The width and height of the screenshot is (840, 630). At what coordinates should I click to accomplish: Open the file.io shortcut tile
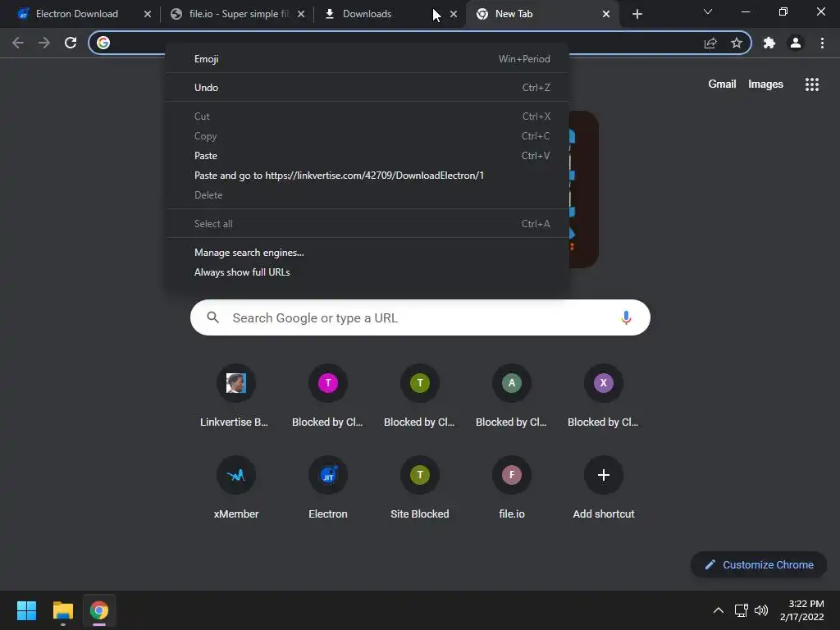click(512, 489)
